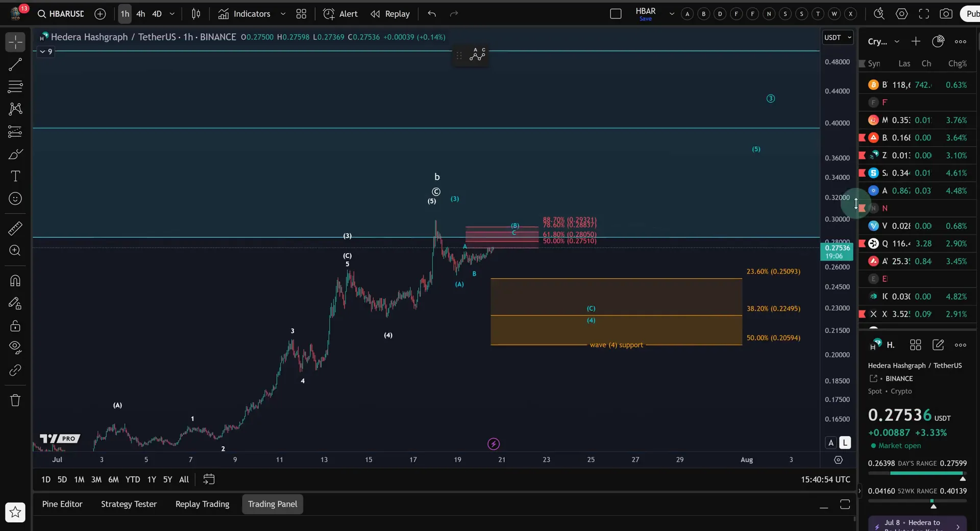980x531 pixels.
Task: Open quick search icon in top bar
Action: (879, 14)
